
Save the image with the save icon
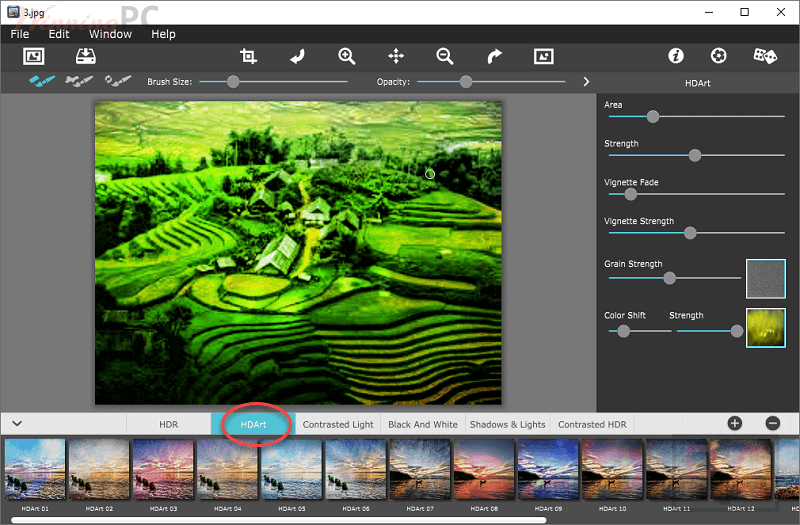point(86,56)
